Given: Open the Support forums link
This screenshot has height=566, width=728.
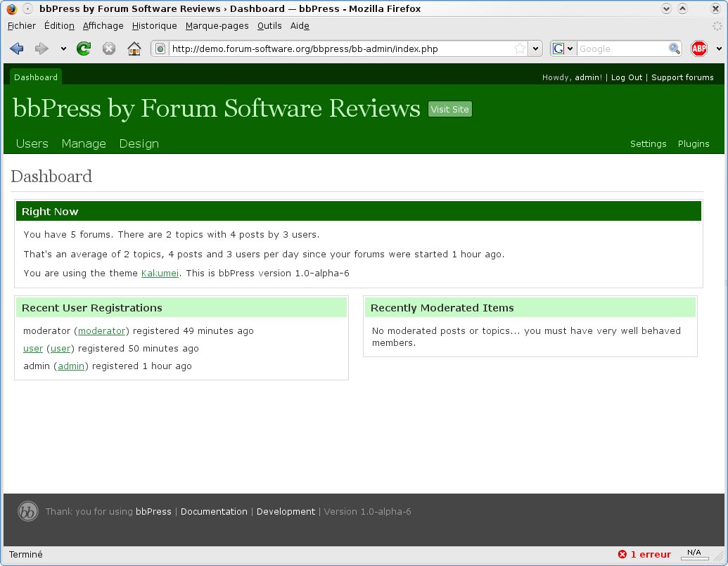Looking at the screenshot, I should 682,77.
